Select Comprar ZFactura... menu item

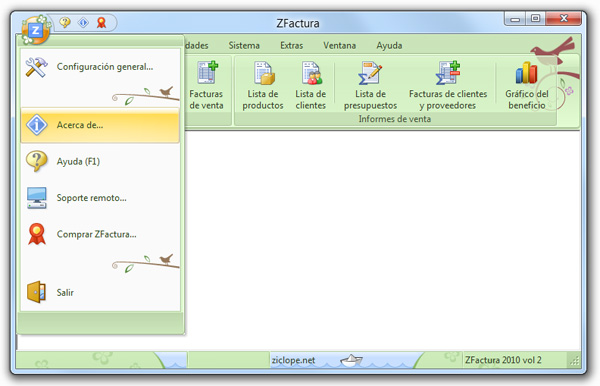pyautogui.click(x=100, y=234)
